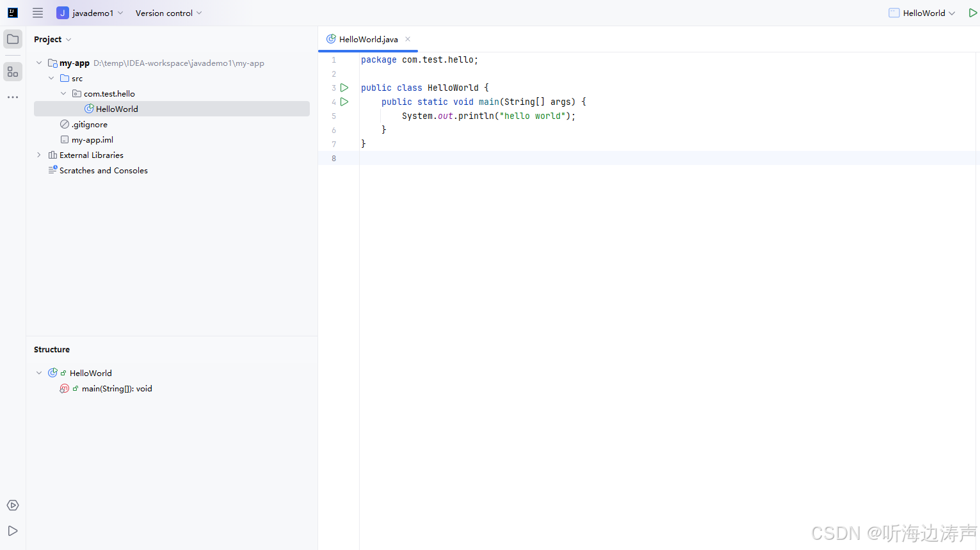Image resolution: width=980 pixels, height=550 pixels.
Task: Toggle the Structure tool window icon
Action: click(13, 72)
